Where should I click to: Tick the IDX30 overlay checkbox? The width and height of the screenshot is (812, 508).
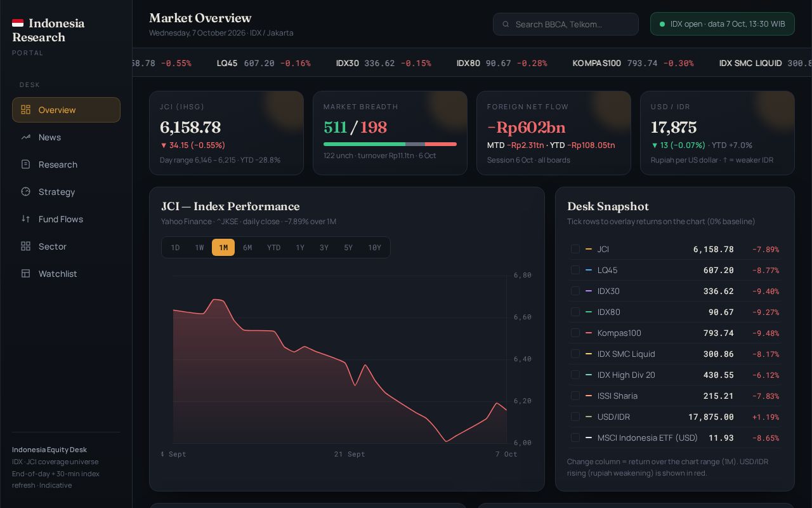tap(575, 291)
